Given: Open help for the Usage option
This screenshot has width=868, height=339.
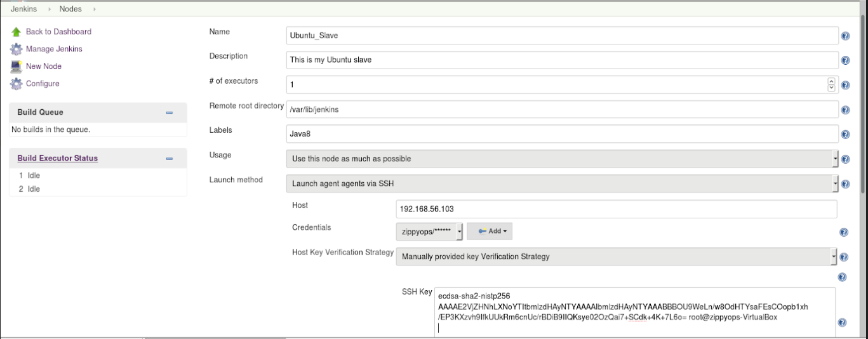Looking at the screenshot, I should [845, 159].
